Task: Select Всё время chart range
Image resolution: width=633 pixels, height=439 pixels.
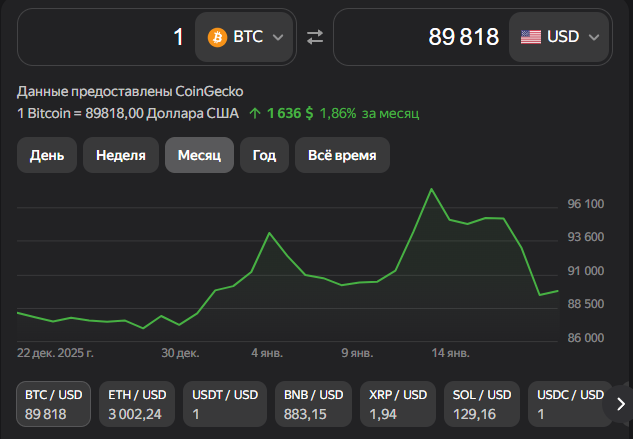Action: (342, 155)
